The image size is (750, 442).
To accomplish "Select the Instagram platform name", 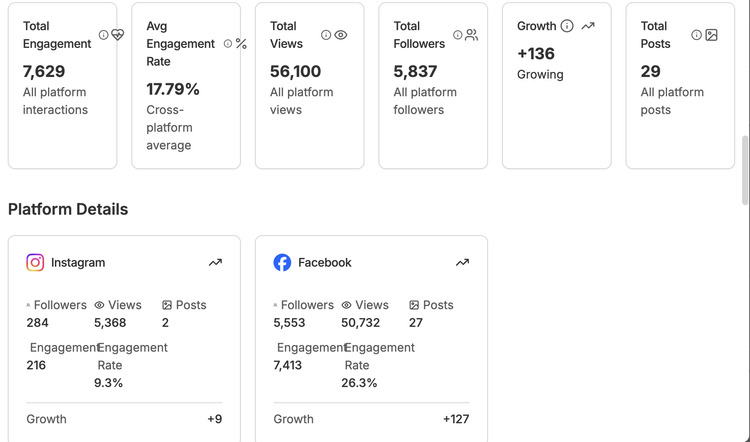I will pos(78,263).
